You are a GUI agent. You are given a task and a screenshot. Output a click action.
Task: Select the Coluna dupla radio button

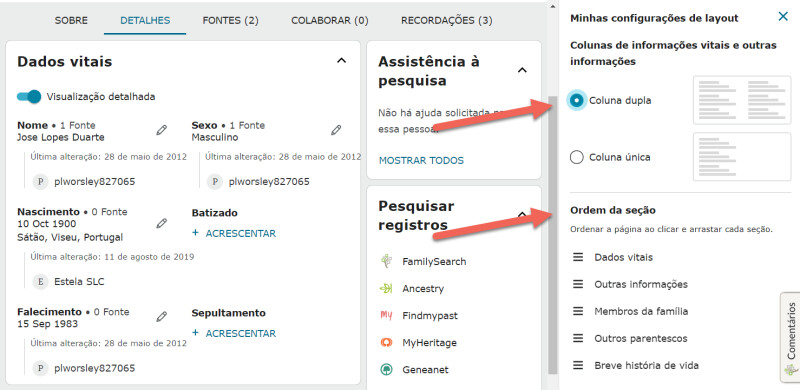pyautogui.click(x=577, y=101)
